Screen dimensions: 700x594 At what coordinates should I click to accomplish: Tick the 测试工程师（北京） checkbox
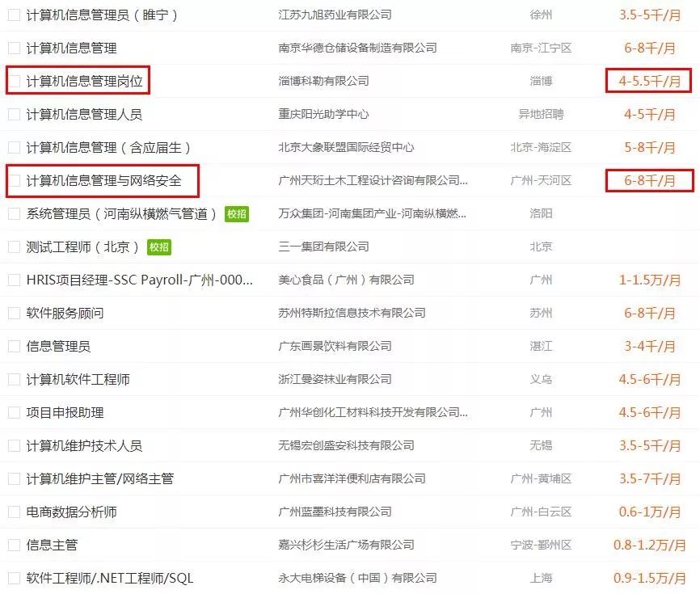(15, 246)
